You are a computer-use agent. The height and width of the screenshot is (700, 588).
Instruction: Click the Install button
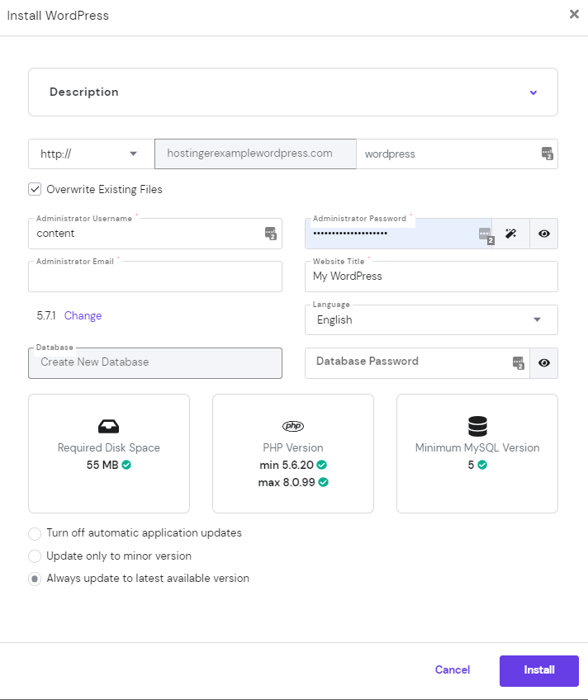pos(539,670)
